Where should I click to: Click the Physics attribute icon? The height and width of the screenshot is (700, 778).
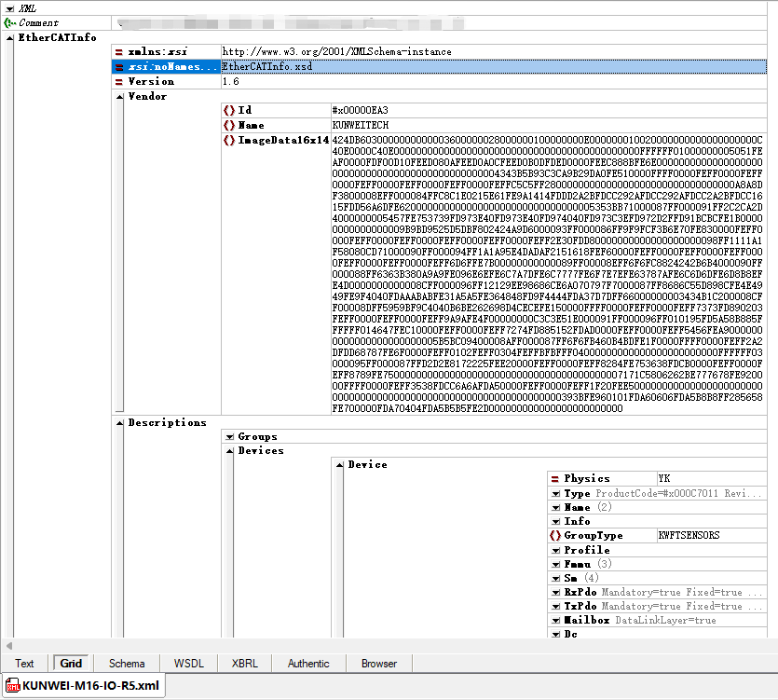pyautogui.click(x=555, y=479)
